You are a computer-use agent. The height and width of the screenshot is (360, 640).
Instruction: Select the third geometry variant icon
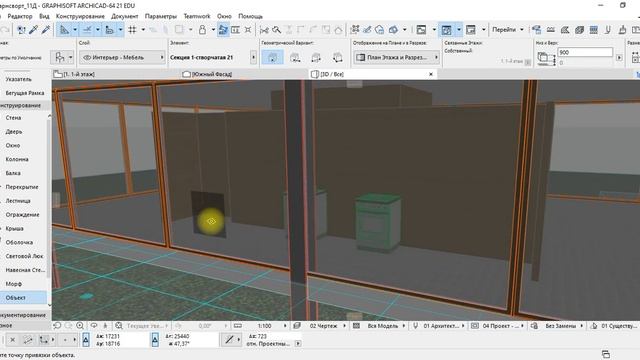(x=316, y=58)
